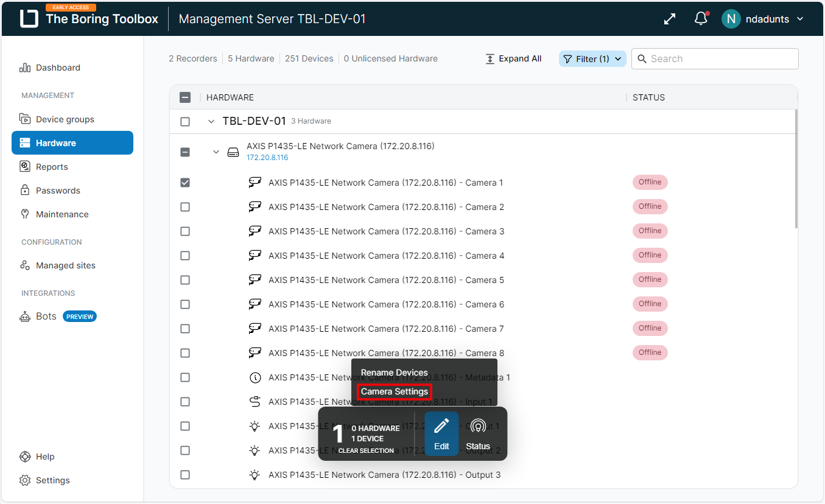Open the Filter (1) dropdown

click(592, 59)
